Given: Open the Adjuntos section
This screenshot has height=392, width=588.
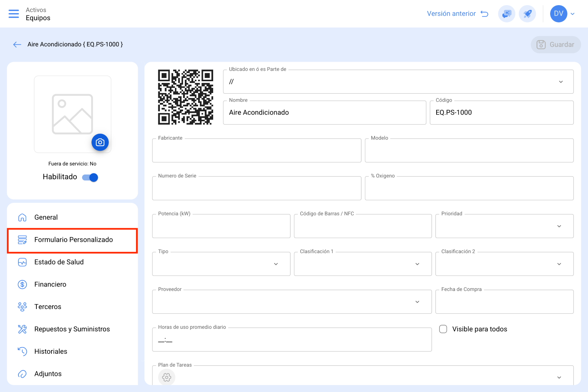Looking at the screenshot, I should [x=72, y=374].
